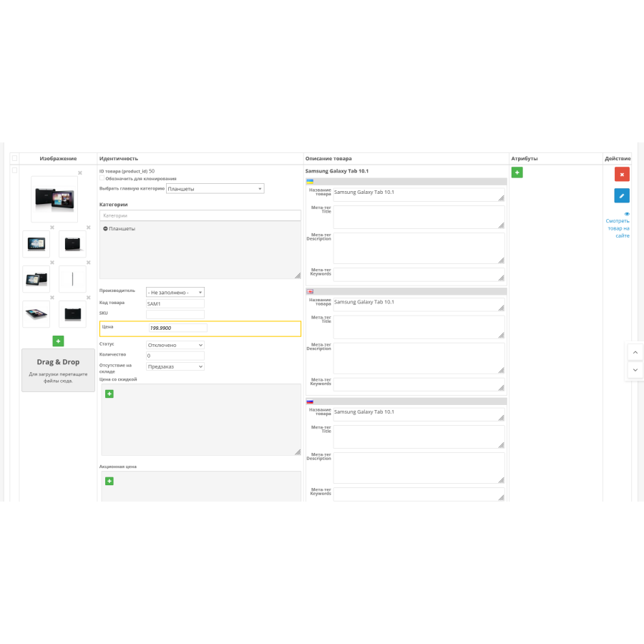Focus the Категории search field
The height and width of the screenshot is (644, 644).
(x=200, y=215)
